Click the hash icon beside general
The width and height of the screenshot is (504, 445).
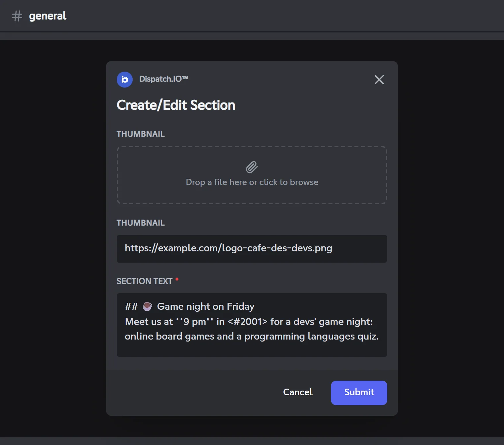tap(17, 16)
